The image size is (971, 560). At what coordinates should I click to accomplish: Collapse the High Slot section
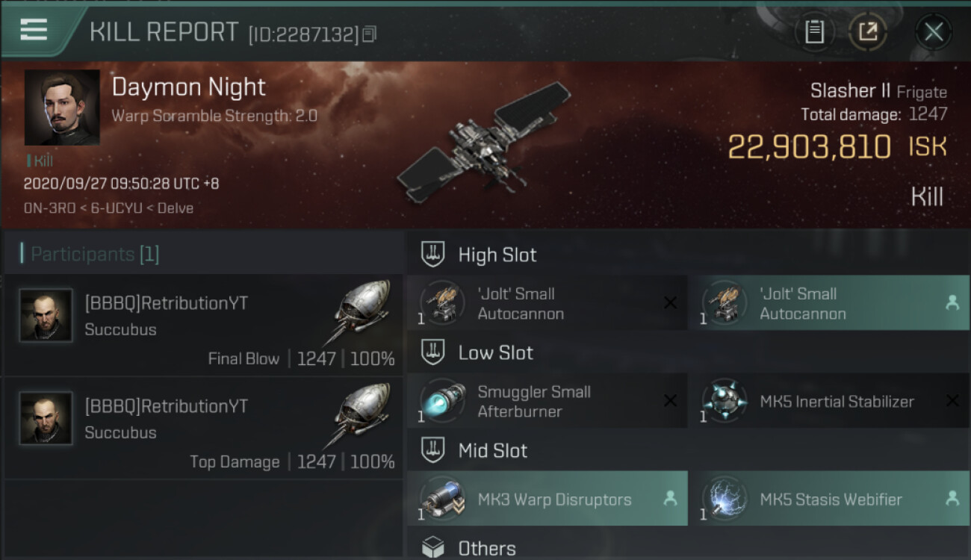[497, 255]
